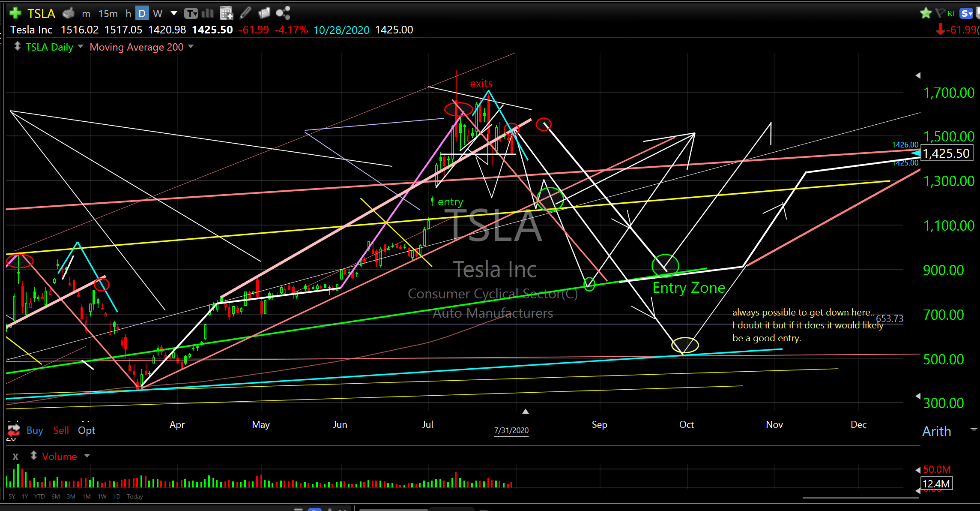
Task: Click the green star favorites icon
Action: click(926, 13)
